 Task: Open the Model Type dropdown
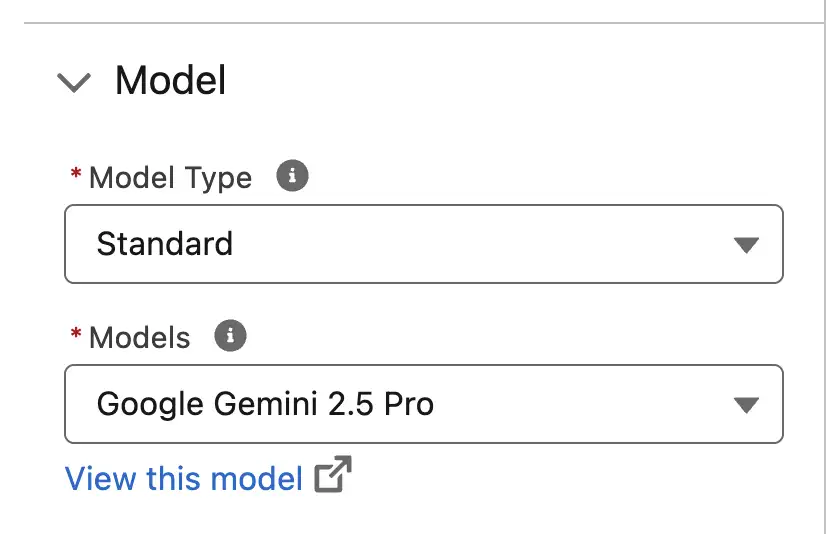pos(424,244)
